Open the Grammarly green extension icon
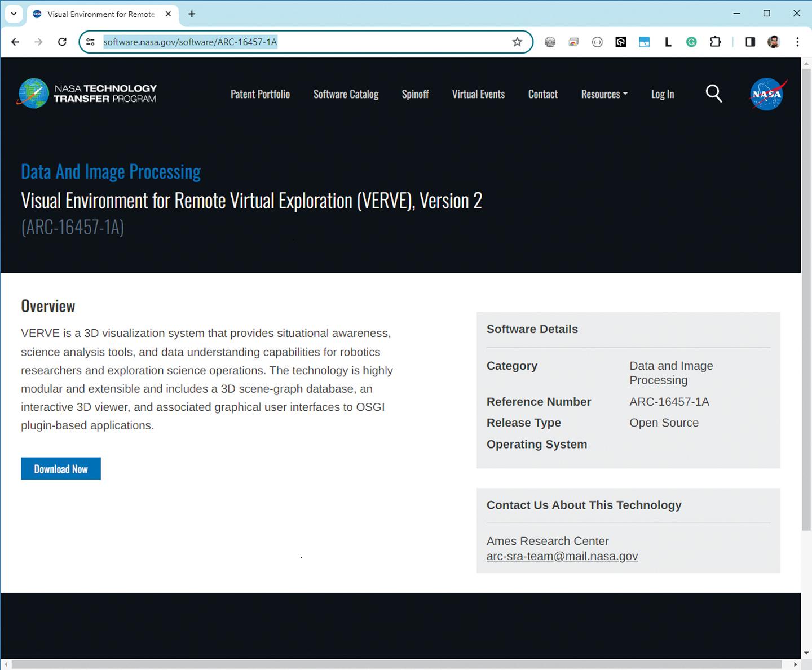 pos(691,42)
